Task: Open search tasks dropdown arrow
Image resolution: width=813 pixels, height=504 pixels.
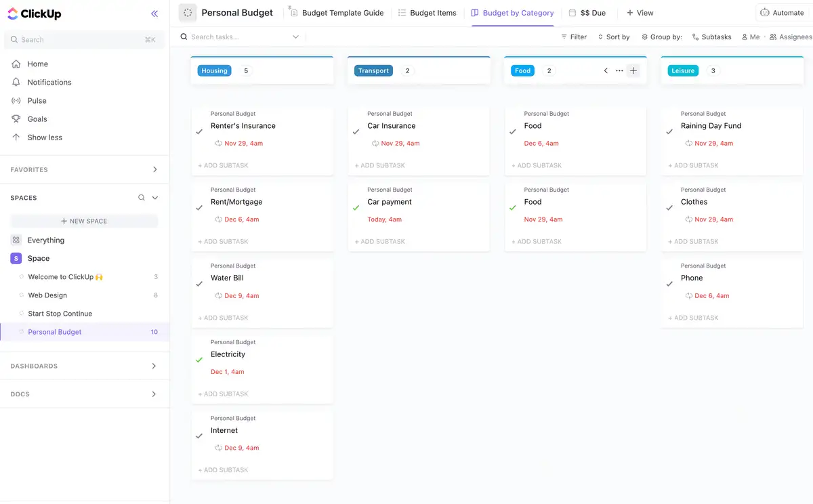Action: click(295, 37)
